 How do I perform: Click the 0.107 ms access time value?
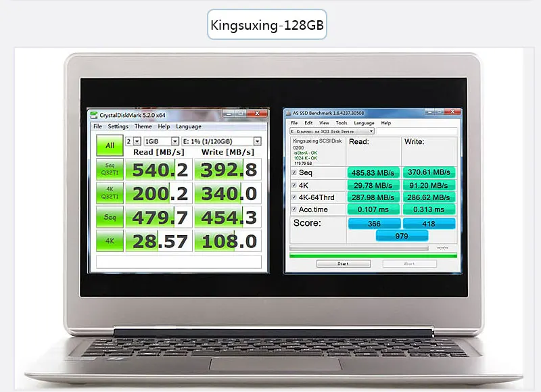[373, 210]
